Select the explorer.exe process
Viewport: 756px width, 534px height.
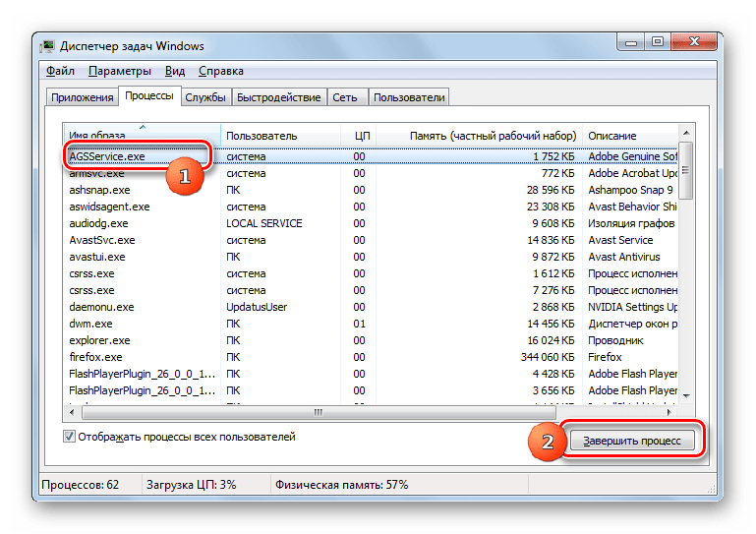(371, 340)
